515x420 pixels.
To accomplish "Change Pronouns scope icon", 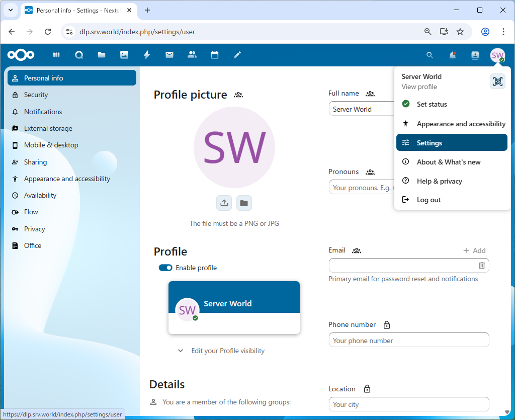I will 370,172.
